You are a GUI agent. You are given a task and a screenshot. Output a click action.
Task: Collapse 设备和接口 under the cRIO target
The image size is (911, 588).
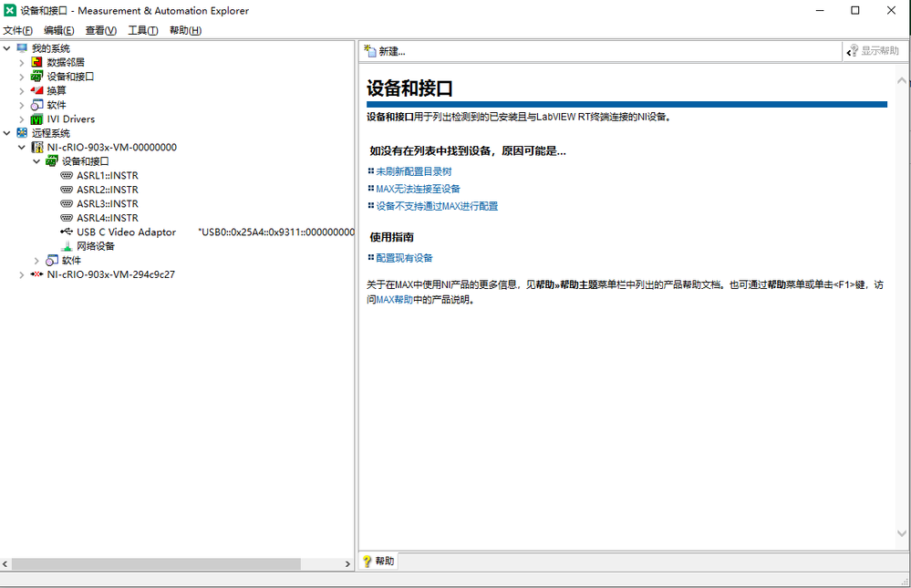[x=36, y=161]
